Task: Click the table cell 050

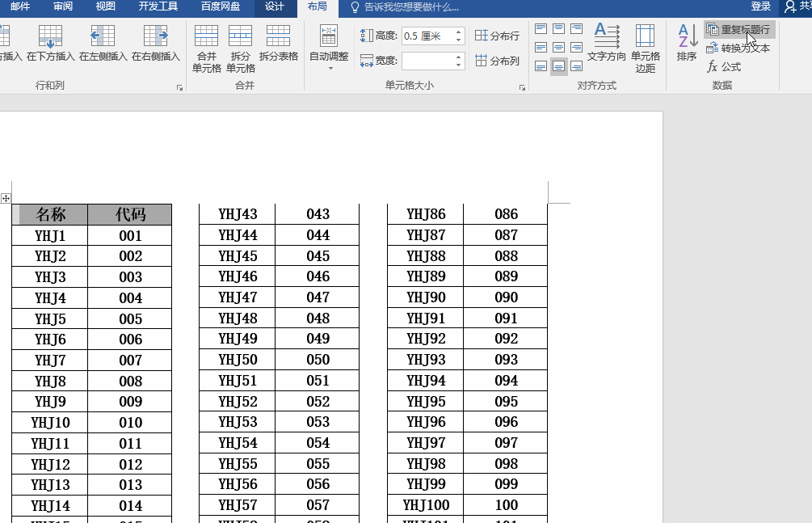Action: coord(318,359)
